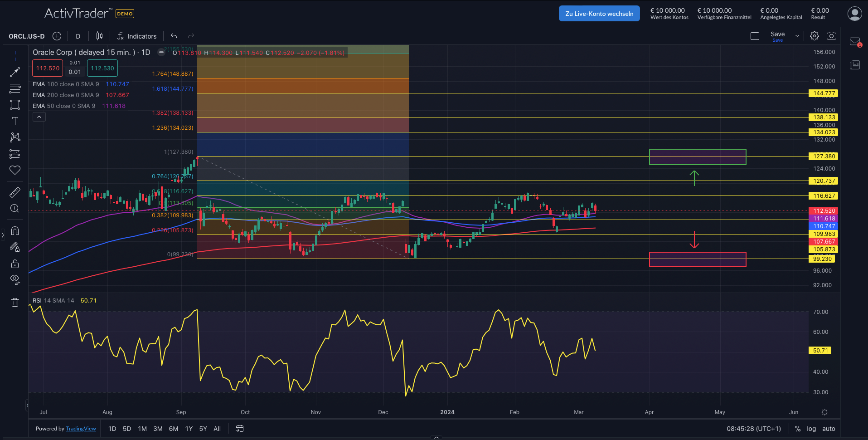This screenshot has height=440, width=868.
Task: Click the trash icon to remove drawings
Action: click(15, 302)
